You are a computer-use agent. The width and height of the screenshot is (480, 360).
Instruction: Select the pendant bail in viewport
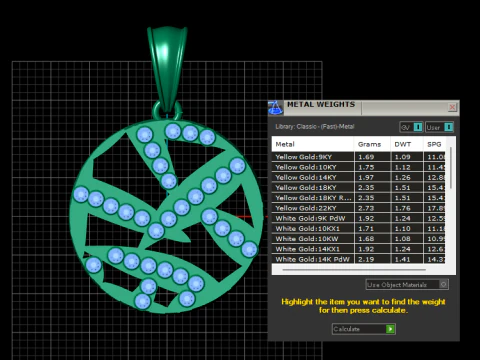point(167,68)
